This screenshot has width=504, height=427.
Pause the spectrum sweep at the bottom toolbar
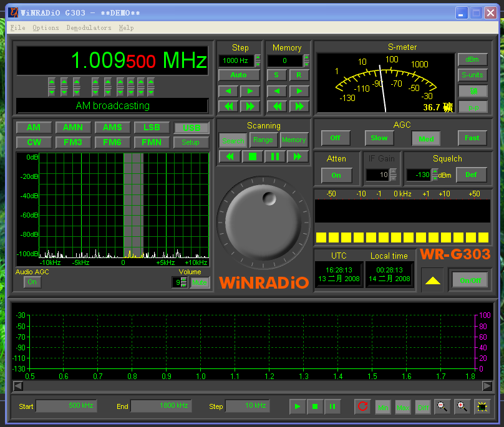tap(332, 407)
